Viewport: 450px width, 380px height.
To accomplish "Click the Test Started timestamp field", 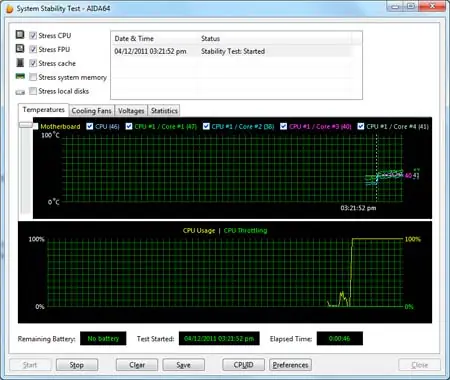I will [x=219, y=339].
